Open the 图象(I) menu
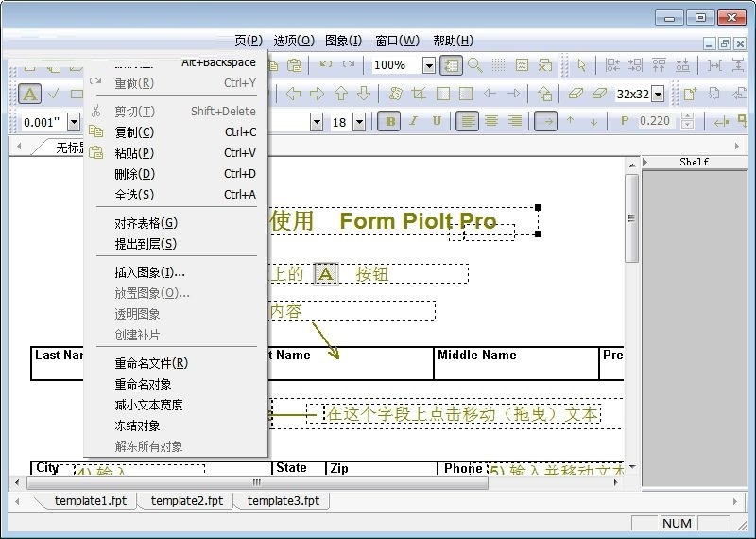Viewport: 756px width, 539px height. tap(343, 41)
